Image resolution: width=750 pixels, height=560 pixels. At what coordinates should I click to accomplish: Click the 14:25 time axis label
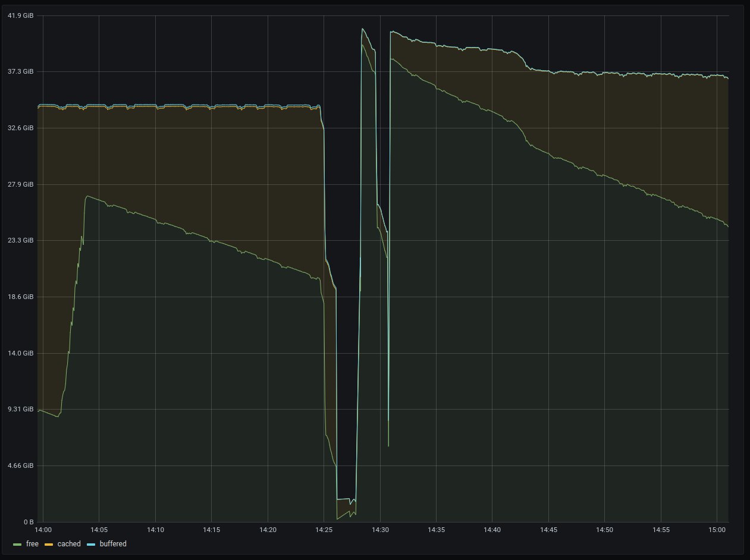coord(324,529)
